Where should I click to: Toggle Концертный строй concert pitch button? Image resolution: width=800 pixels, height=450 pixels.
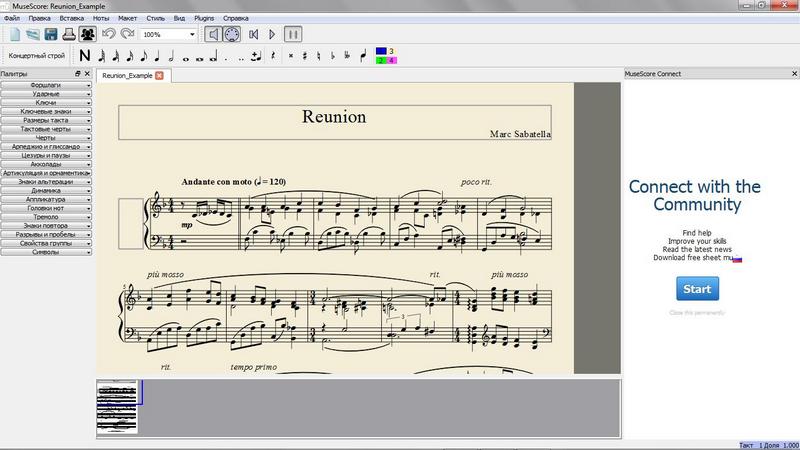[x=37, y=56]
